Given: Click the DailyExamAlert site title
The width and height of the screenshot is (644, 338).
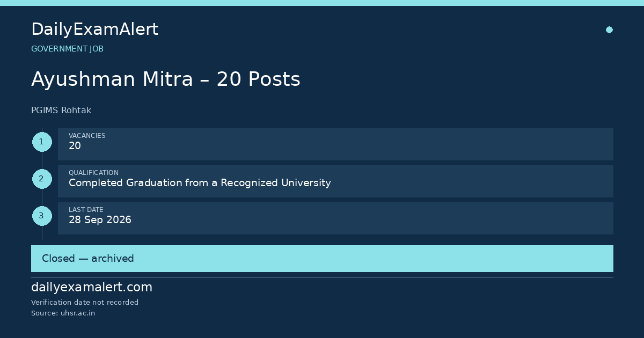Looking at the screenshot, I should pyautogui.click(x=94, y=30).
